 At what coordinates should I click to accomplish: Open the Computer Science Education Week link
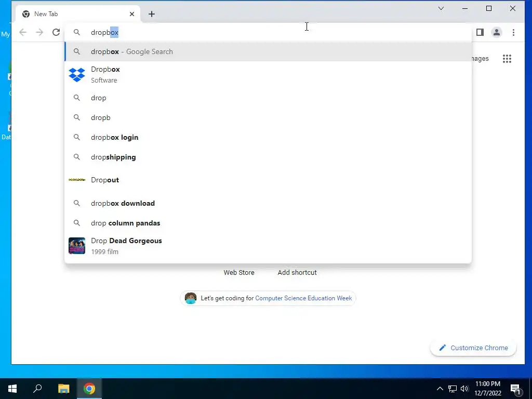tap(303, 298)
